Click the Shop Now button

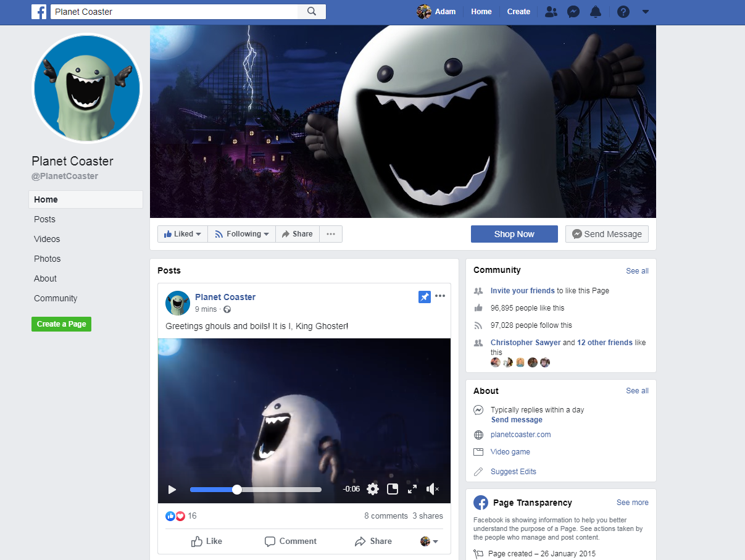click(514, 234)
